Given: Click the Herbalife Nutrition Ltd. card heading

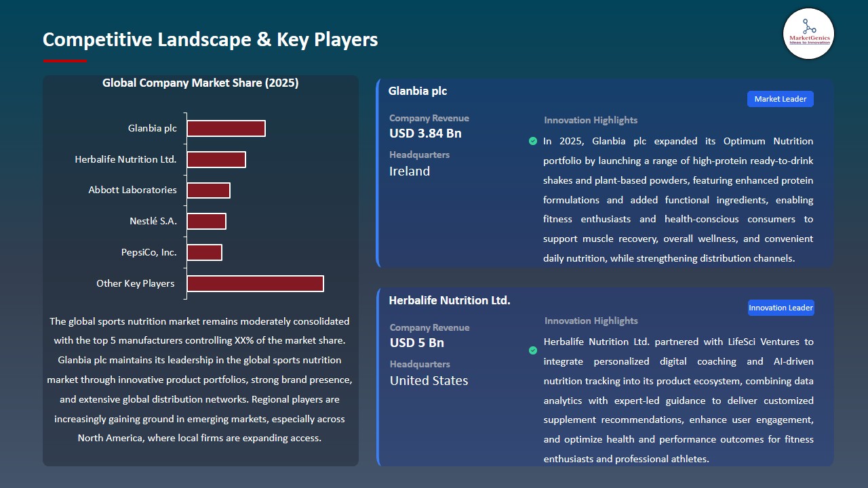Looking at the screenshot, I should [450, 300].
